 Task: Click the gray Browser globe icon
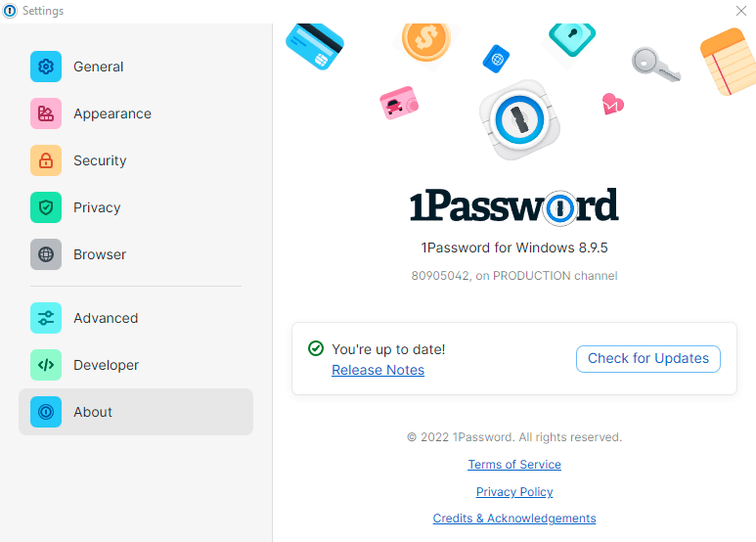point(46,254)
